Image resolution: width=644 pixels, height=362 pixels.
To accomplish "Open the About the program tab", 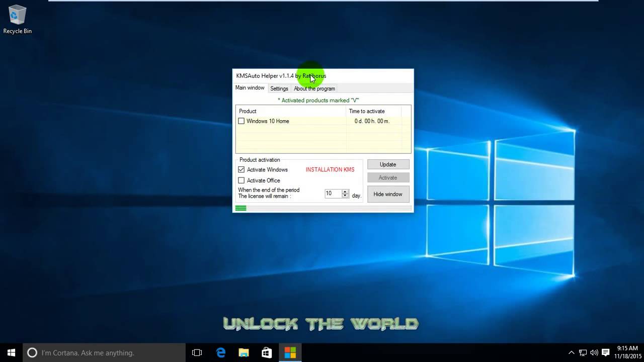I will click(314, 88).
